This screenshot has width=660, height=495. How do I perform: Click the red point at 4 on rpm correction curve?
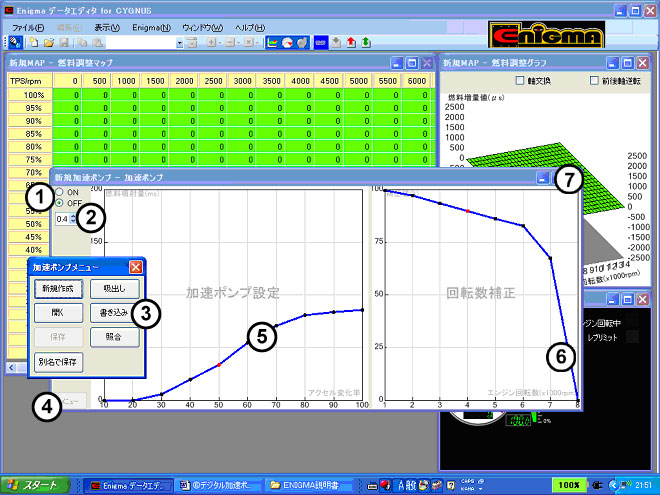(467, 210)
